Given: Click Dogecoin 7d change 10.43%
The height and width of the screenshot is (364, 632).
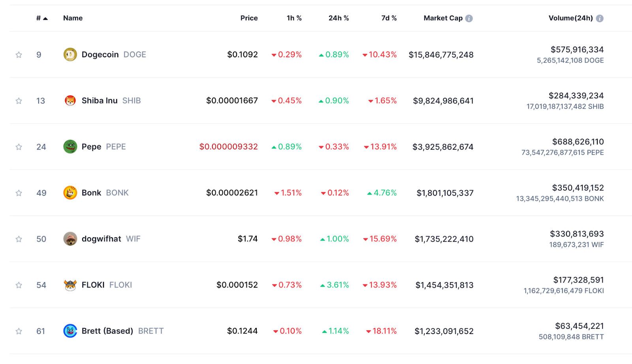Looking at the screenshot, I should pyautogui.click(x=380, y=54).
